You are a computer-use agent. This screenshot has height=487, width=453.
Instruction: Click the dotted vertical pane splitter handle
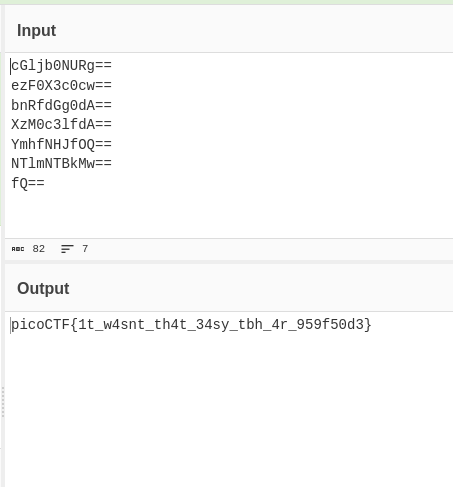click(x=3, y=402)
